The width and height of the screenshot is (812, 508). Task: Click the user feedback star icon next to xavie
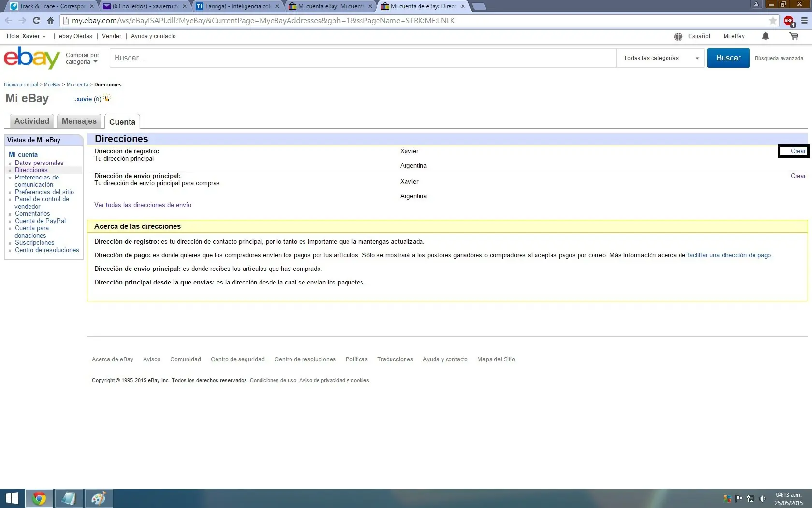tap(107, 98)
